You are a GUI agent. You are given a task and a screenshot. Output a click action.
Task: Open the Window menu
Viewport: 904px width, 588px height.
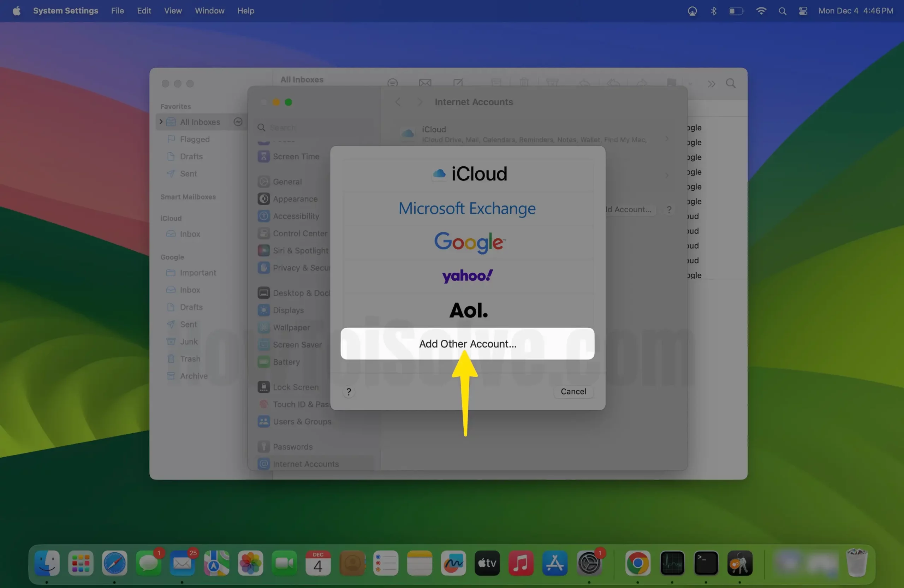click(209, 11)
